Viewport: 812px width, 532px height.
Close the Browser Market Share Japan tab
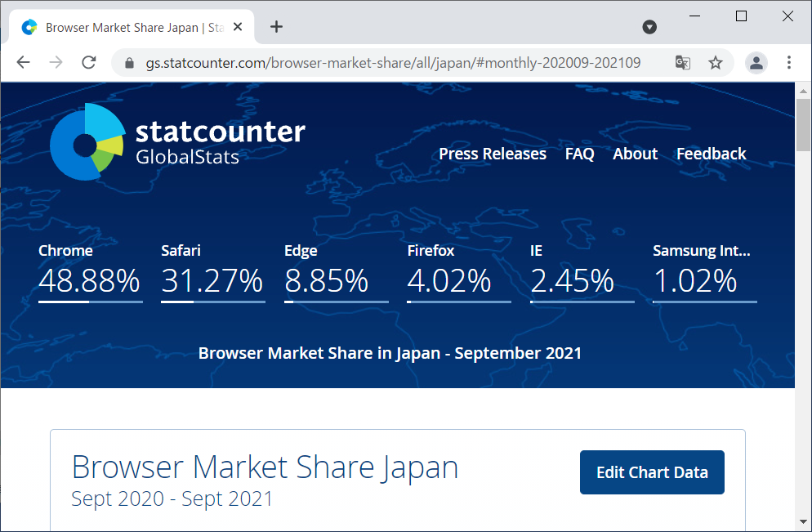[238, 27]
